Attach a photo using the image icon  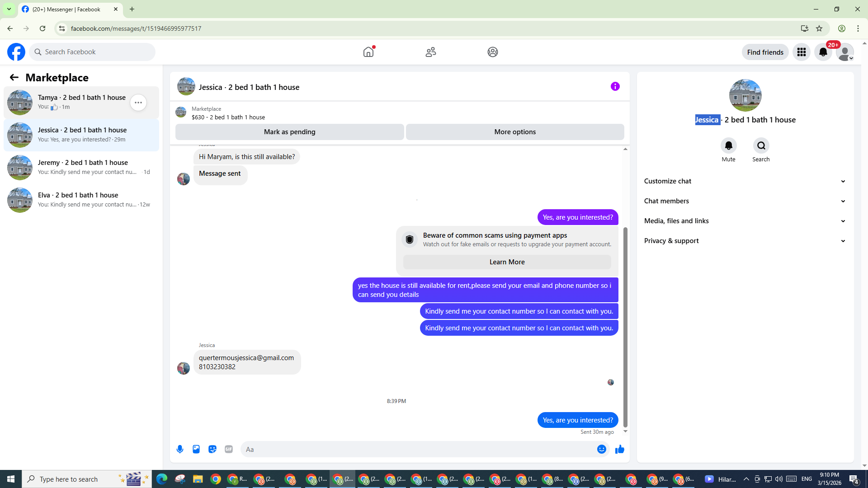pos(196,449)
